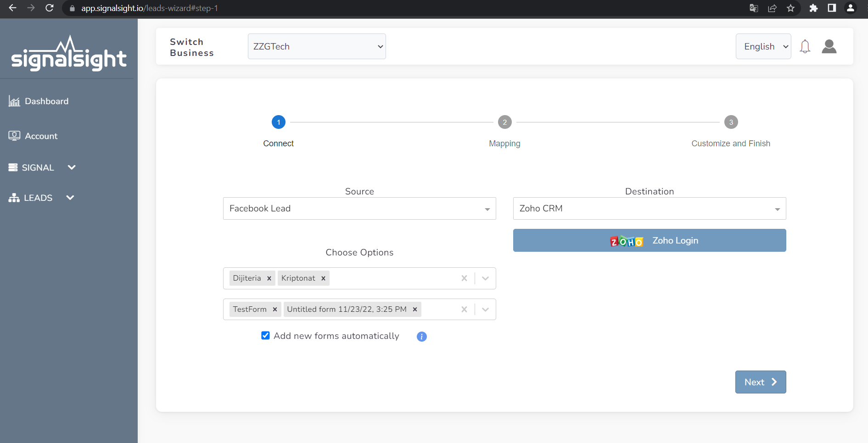Click the Mapping step label

click(x=505, y=144)
